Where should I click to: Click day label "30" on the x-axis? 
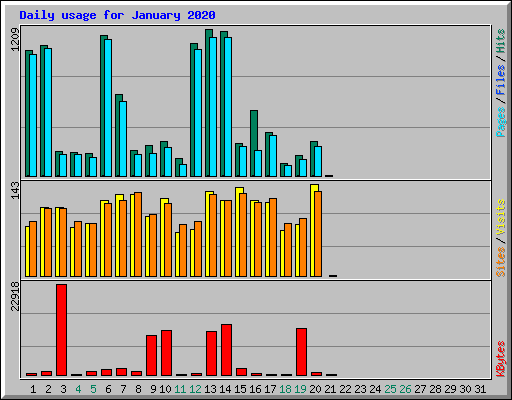point(465,389)
